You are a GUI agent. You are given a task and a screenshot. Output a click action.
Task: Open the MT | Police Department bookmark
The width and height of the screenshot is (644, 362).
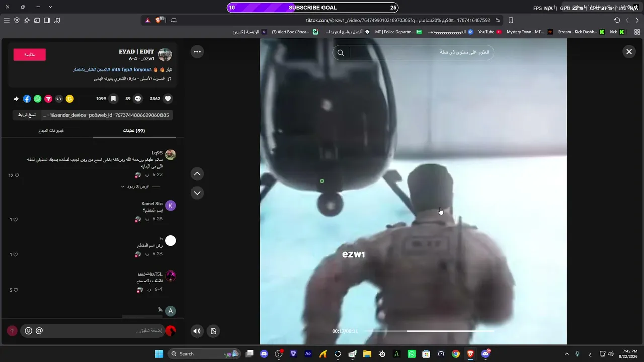[398, 32]
